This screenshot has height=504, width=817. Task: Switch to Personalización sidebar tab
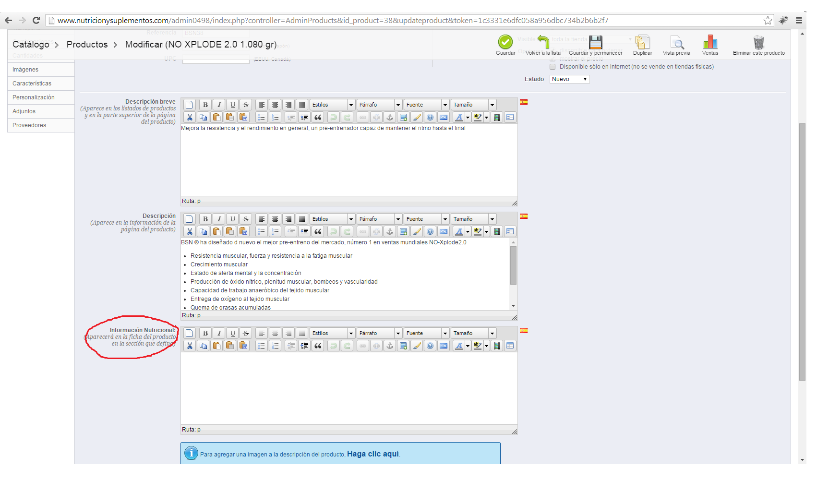point(41,97)
